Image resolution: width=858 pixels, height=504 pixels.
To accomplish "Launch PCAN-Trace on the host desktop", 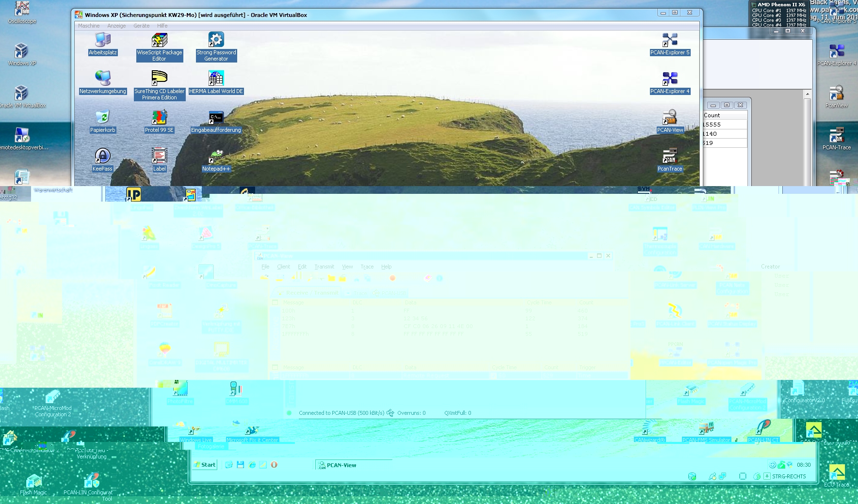I will coord(837,139).
